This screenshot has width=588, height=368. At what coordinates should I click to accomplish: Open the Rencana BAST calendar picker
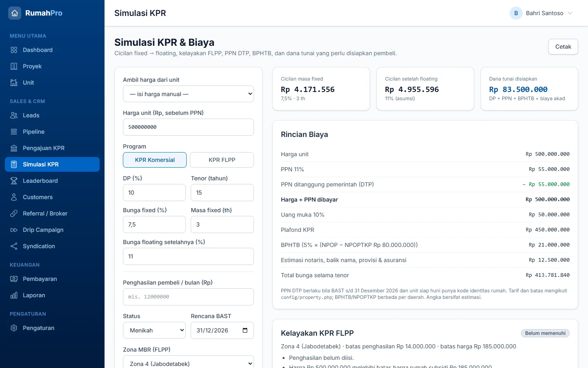[x=245, y=330]
